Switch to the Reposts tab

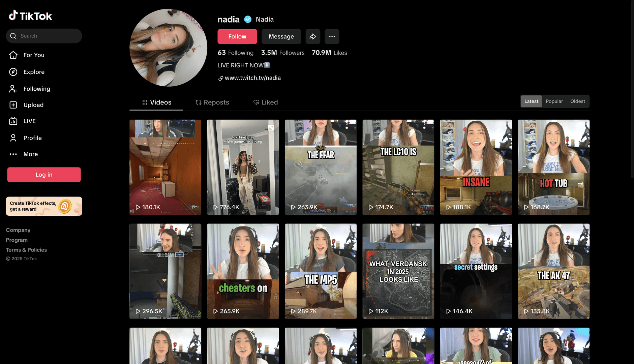(212, 102)
